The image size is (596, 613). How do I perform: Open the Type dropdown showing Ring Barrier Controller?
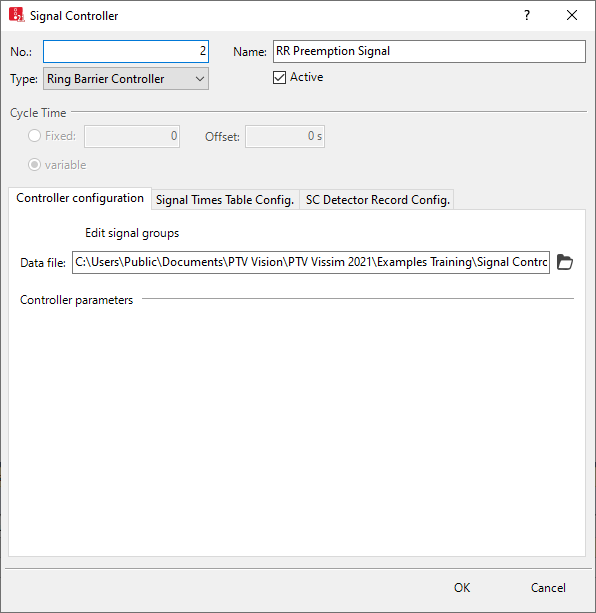(x=126, y=79)
